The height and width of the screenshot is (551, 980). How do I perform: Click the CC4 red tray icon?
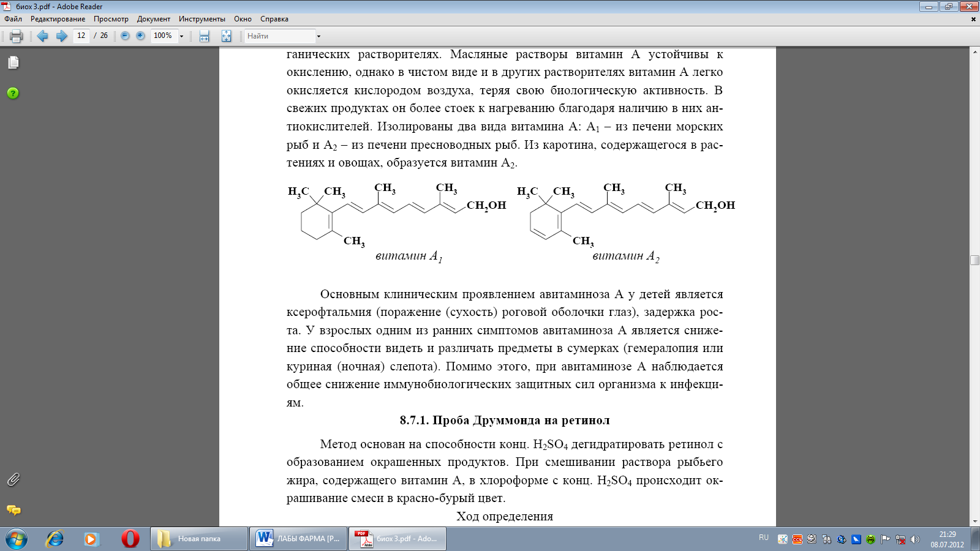click(x=797, y=539)
